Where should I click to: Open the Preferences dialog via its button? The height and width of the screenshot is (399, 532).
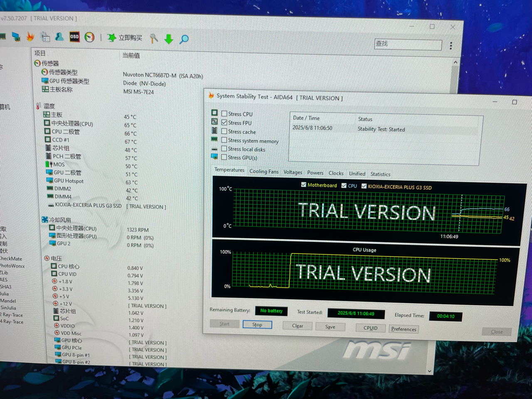click(x=403, y=329)
